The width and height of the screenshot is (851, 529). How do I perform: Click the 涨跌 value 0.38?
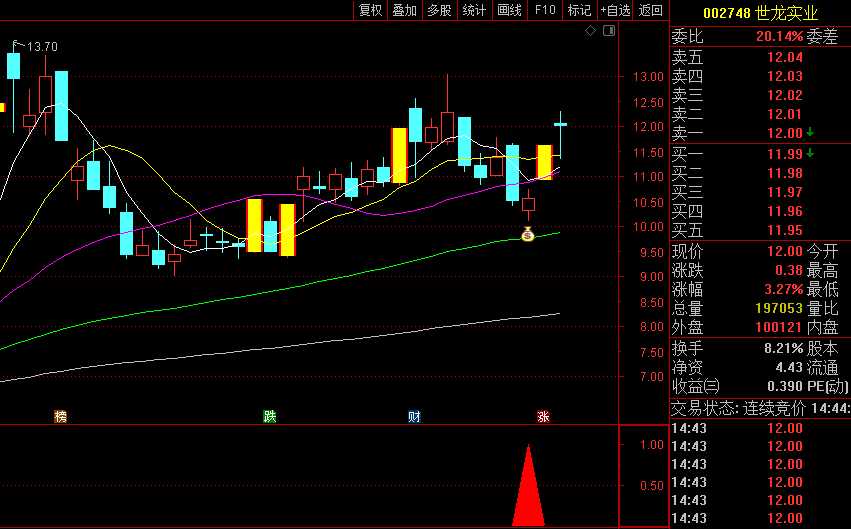pyautogui.click(x=789, y=271)
